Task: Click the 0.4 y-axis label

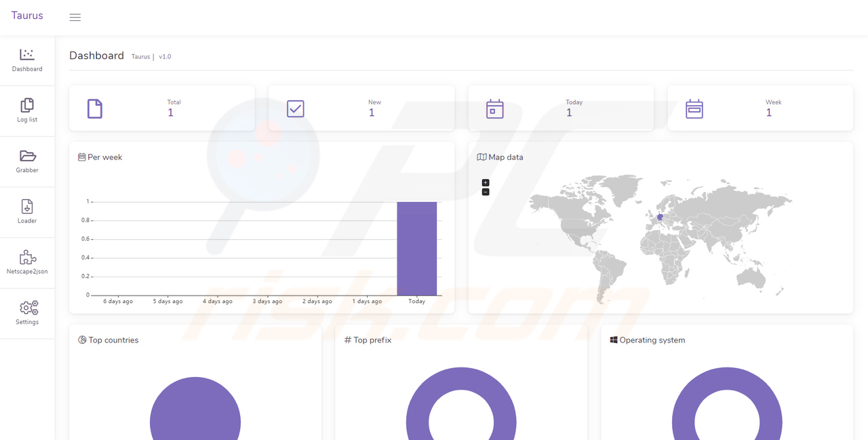Action: coord(85,258)
